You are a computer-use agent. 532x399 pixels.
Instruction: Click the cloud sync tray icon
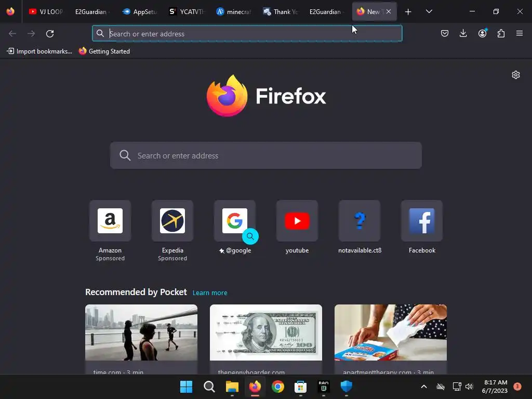click(441, 387)
